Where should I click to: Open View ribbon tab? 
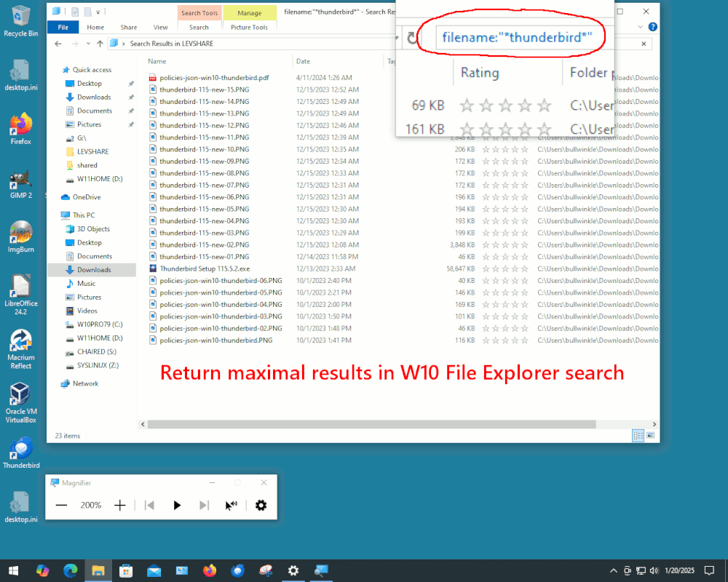[x=161, y=28]
